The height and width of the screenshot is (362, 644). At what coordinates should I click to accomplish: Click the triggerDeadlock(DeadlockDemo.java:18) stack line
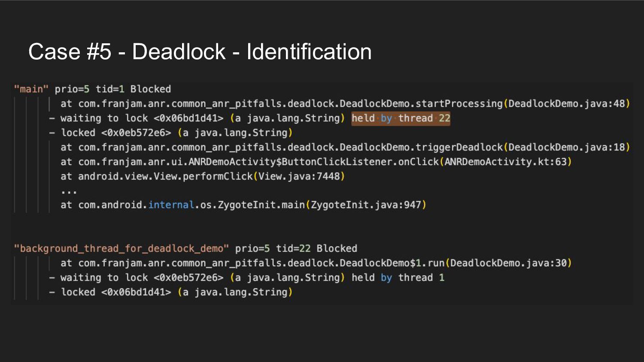(345, 148)
